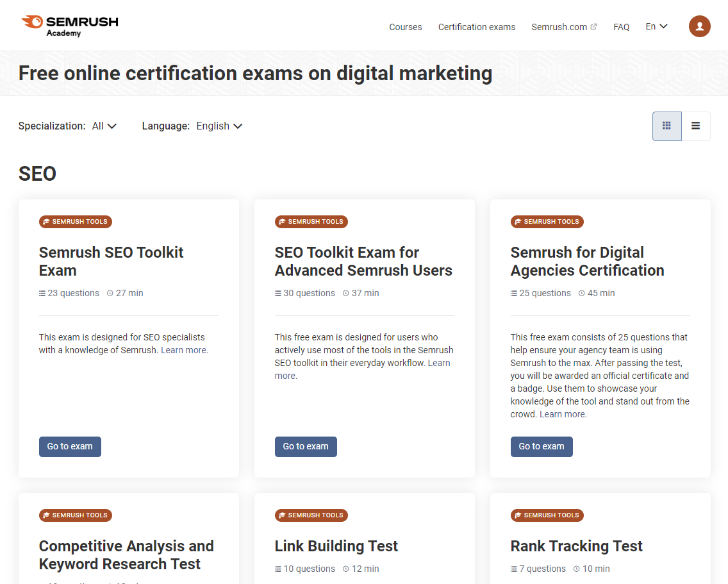This screenshot has height=584, width=728.
Task: Click the clock icon next to 37 min
Action: [x=346, y=293]
